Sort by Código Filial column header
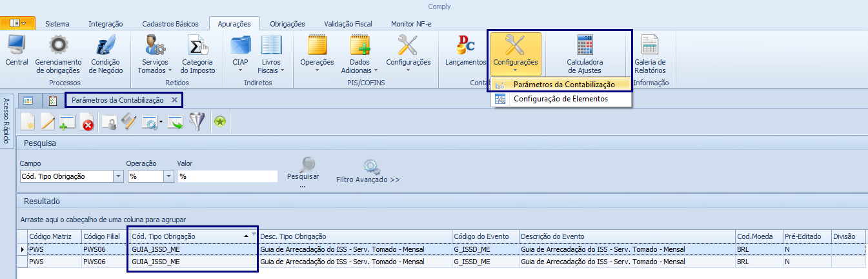This screenshot has height=279, width=868. [104, 236]
